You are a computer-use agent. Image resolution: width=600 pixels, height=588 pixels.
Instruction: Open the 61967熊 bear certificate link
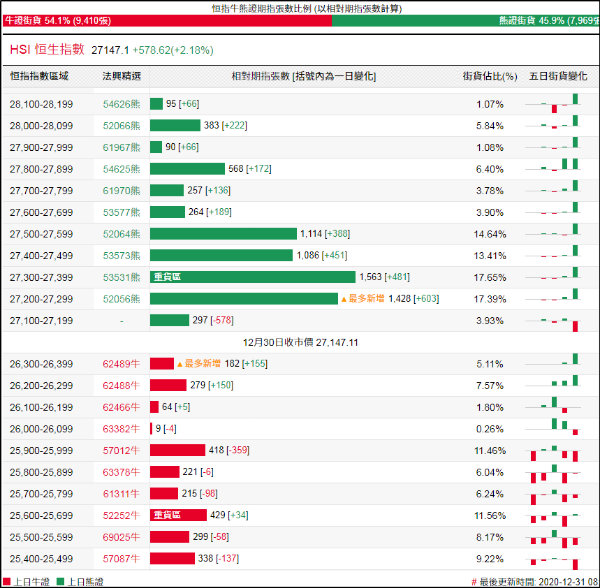[x=121, y=148]
